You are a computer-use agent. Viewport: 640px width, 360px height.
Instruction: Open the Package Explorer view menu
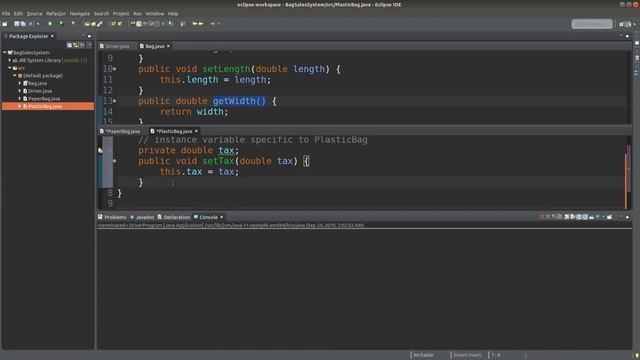click(x=89, y=45)
